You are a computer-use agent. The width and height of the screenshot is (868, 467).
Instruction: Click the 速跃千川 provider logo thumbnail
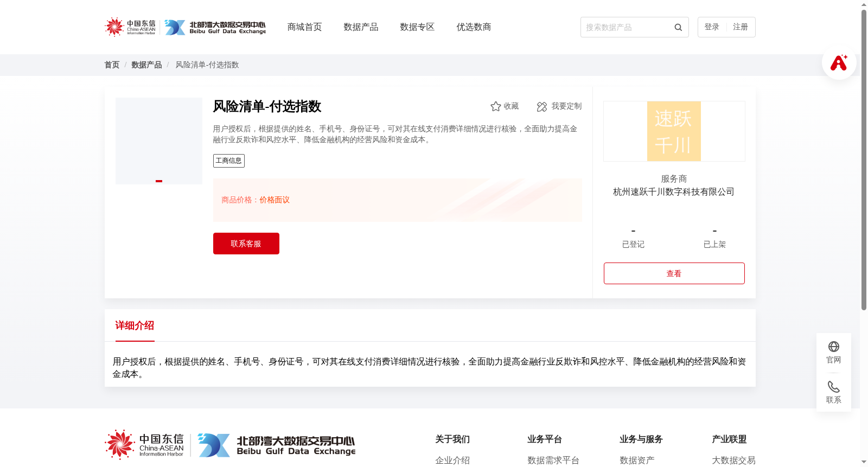click(674, 131)
